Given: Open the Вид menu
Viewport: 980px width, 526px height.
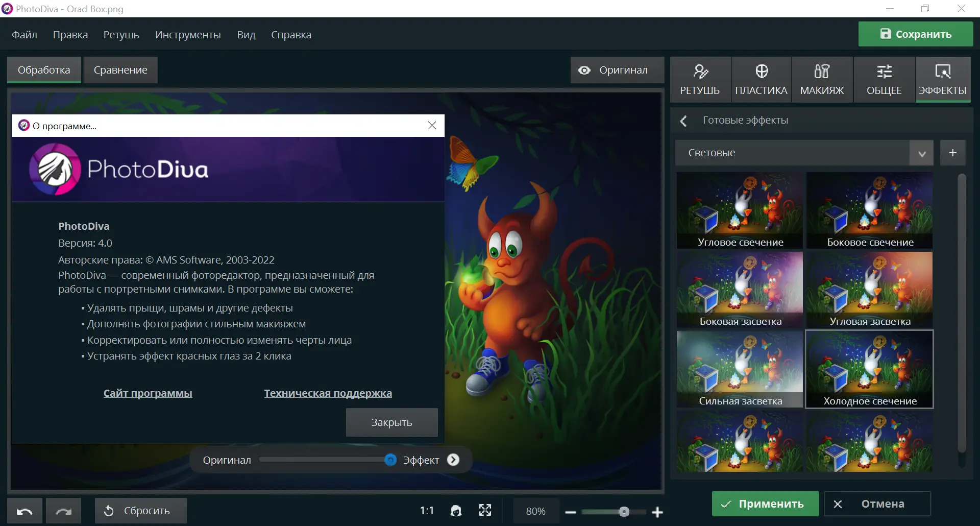Looking at the screenshot, I should [246, 35].
